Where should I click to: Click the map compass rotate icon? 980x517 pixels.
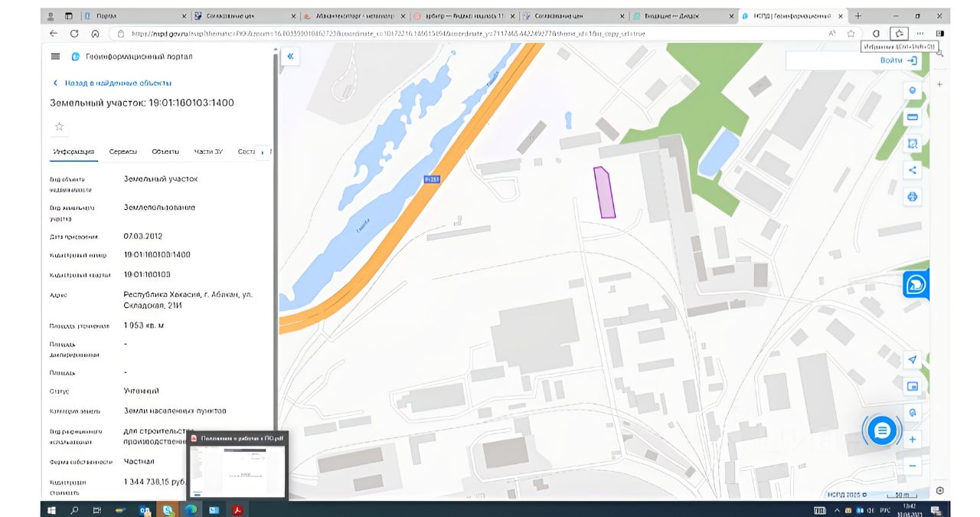(x=912, y=412)
